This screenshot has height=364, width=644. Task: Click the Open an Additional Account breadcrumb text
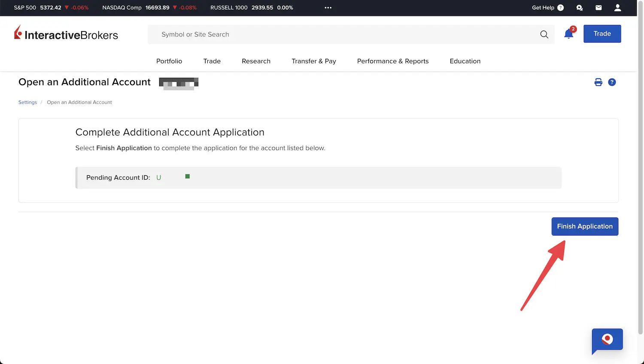coord(79,102)
